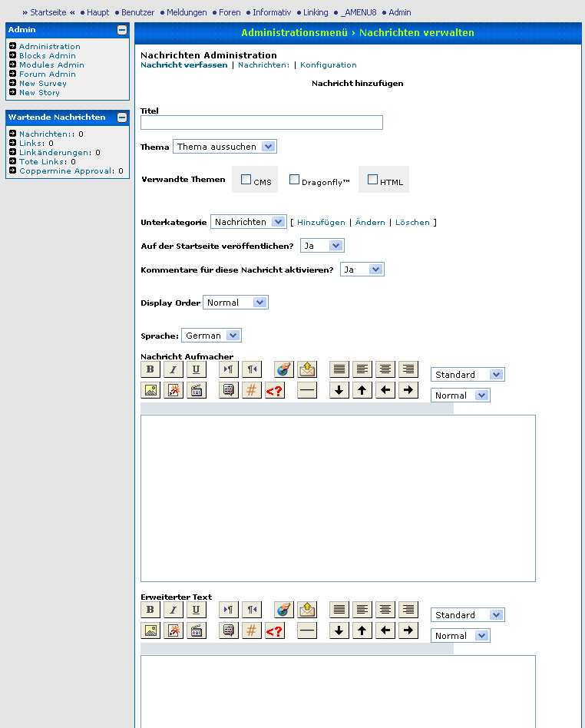Open the Foren menu item
This screenshot has width=585, height=728.
230,12
